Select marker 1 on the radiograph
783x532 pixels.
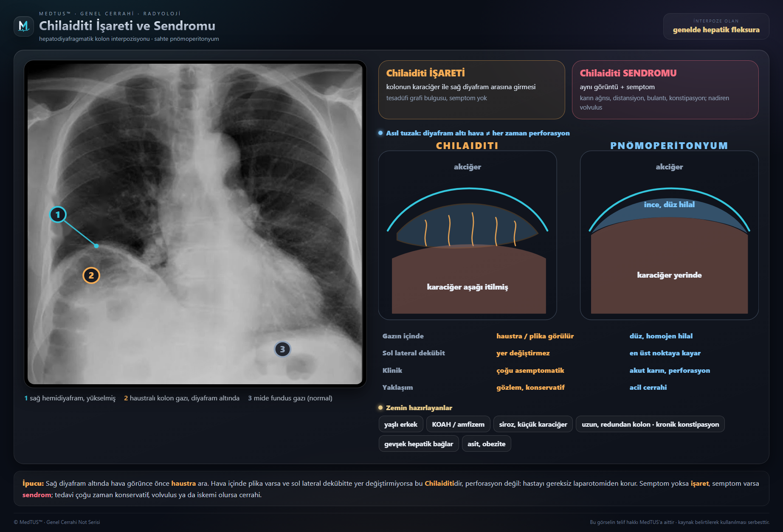(x=58, y=214)
